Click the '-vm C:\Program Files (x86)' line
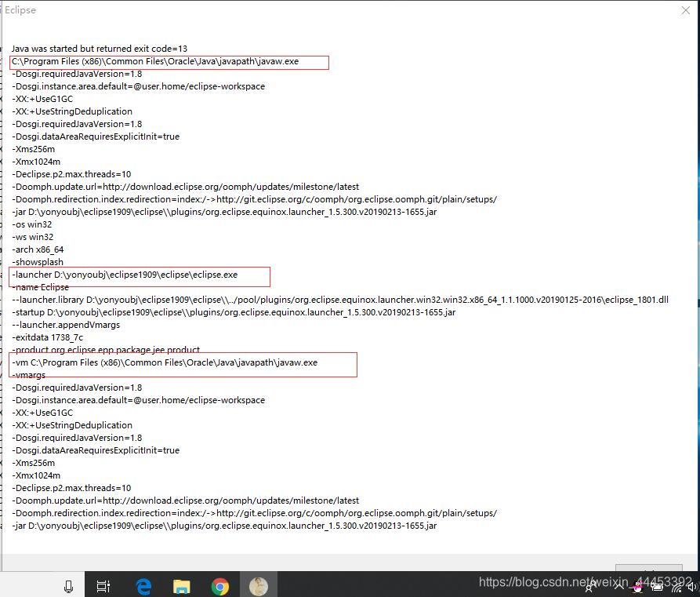 [165, 362]
